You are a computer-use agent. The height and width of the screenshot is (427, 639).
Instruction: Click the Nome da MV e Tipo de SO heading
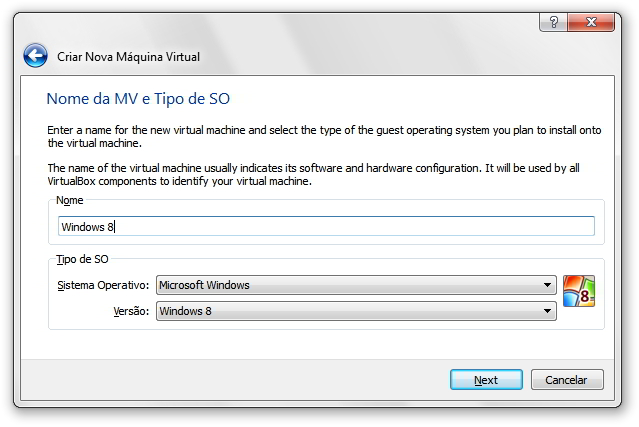click(x=138, y=99)
